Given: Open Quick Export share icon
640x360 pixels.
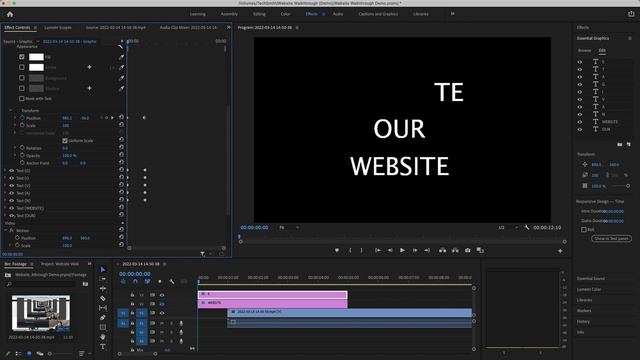Looking at the screenshot, I should (x=631, y=14).
